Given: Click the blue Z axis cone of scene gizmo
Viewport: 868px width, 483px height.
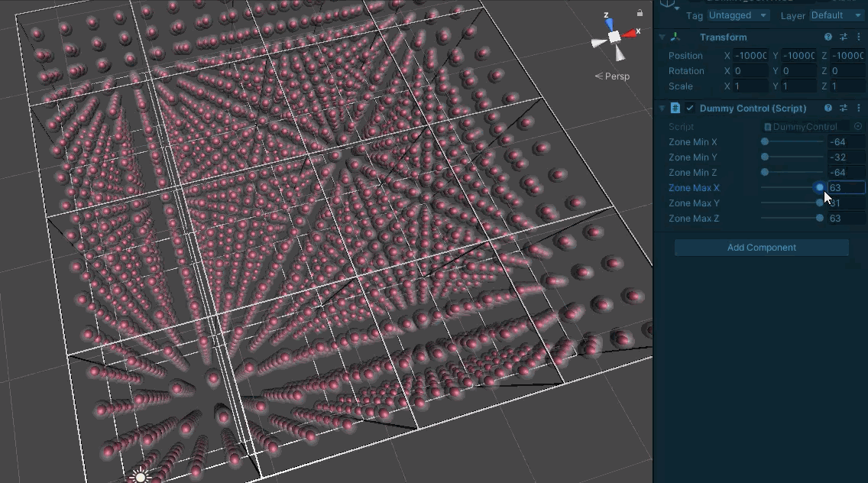Looking at the screenshot, I should tap(610, 24).
